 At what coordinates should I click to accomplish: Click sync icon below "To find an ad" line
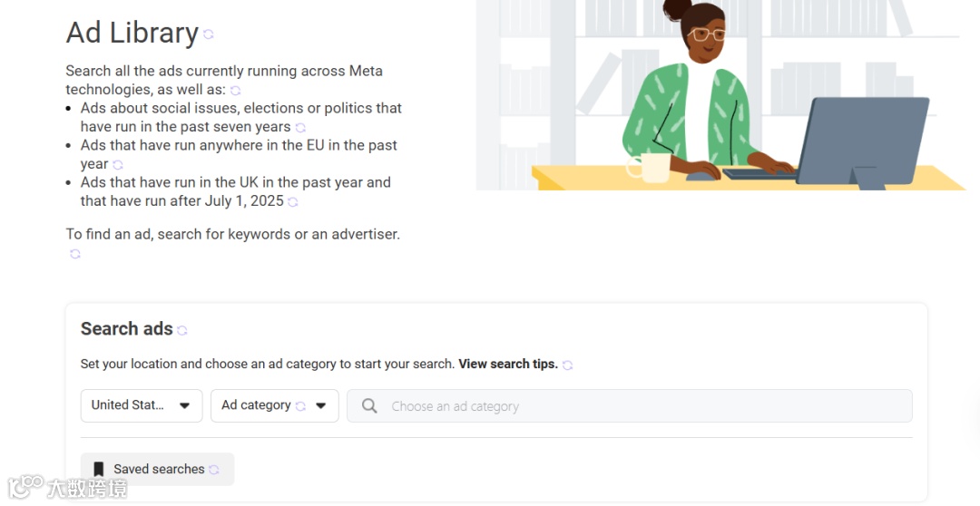click(75, 254)
